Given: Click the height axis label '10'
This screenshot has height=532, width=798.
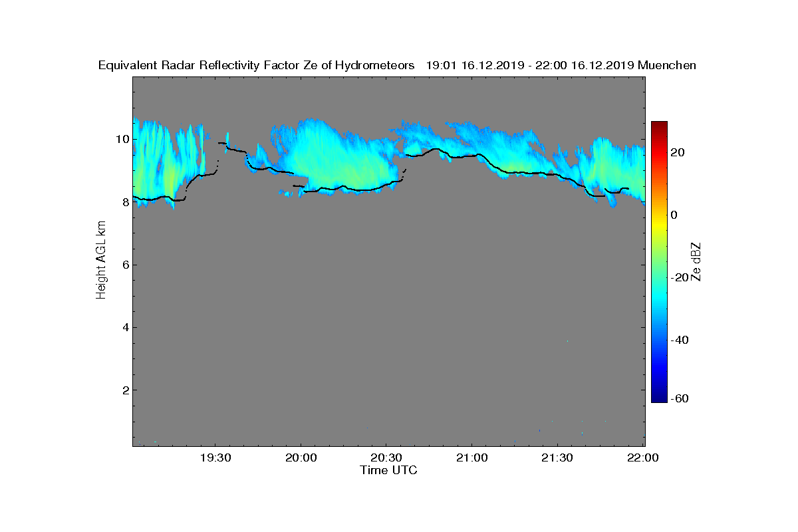Looking at the screenshot, I should pos(122,139).
